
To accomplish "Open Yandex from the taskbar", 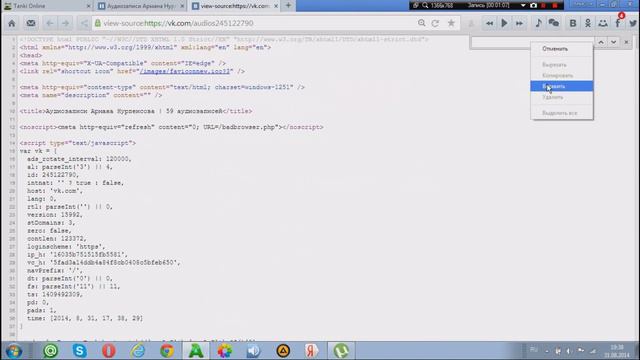I will click(x=311, y=351).
